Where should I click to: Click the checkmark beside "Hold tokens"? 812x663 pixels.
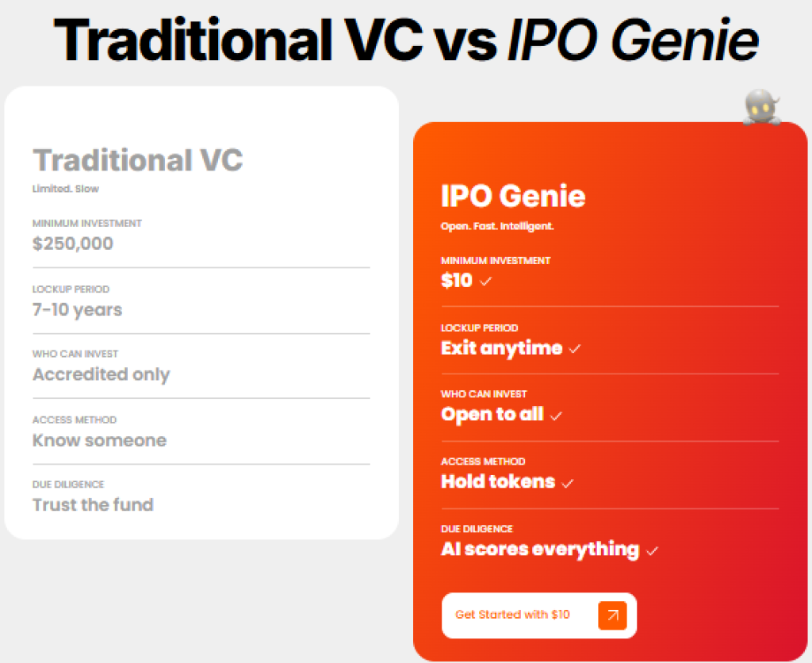tap(567, 483)
